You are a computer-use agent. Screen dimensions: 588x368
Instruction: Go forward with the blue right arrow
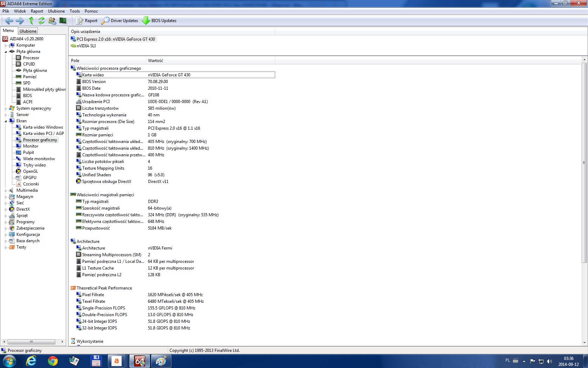tap(20, 21)
